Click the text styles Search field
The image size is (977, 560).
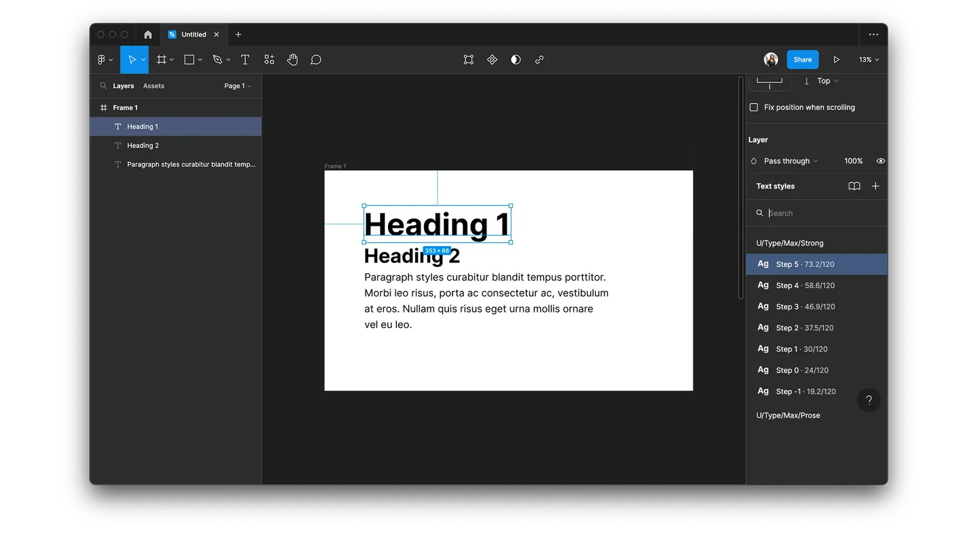[x=821, y=213]
